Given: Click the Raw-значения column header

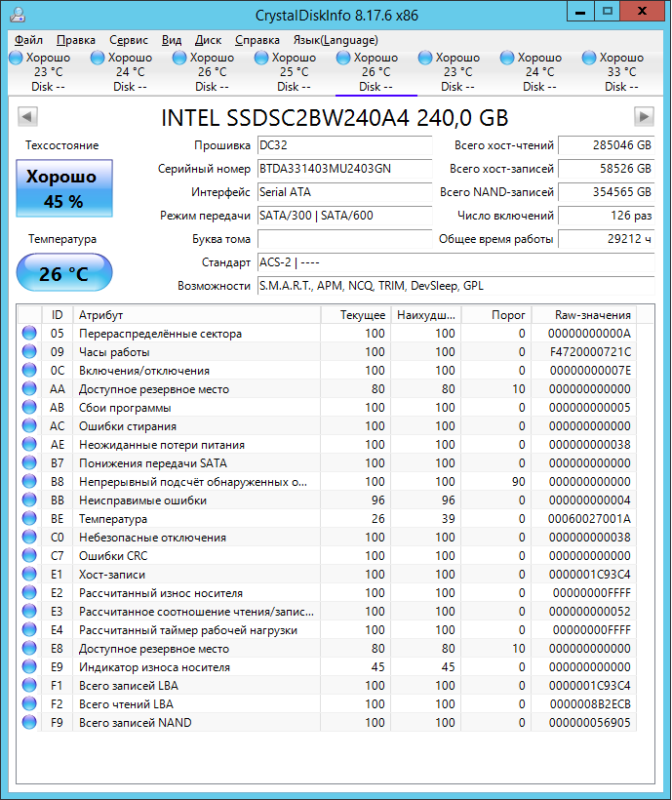Looking at the screenshot, I should coord(592,315).
